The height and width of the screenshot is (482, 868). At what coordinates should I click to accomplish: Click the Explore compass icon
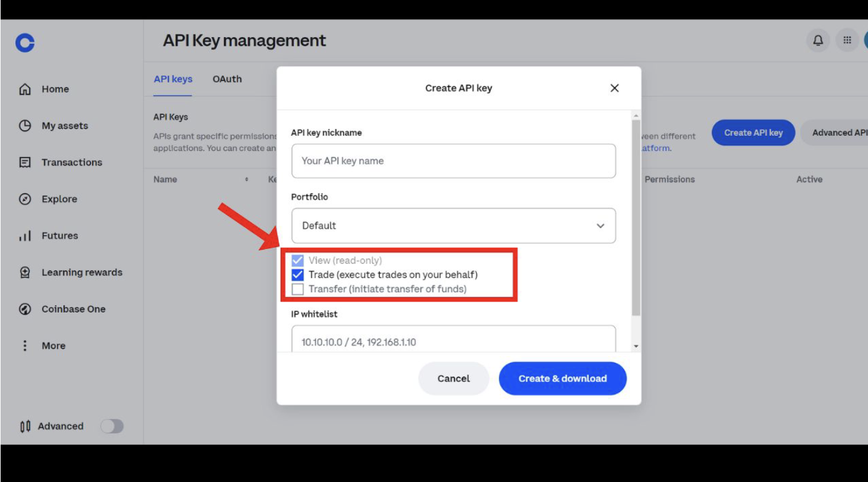25,199
